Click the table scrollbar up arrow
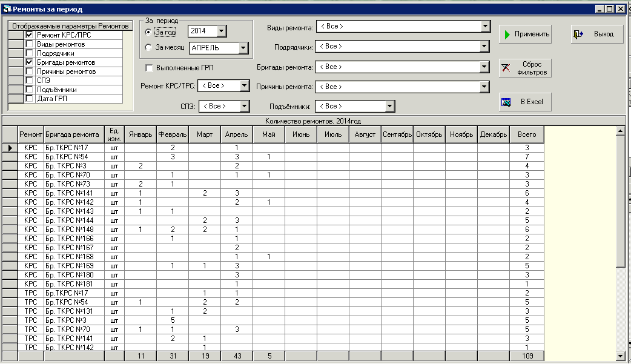The height and width of the screenshot is (364, 631). coord(620,131)
